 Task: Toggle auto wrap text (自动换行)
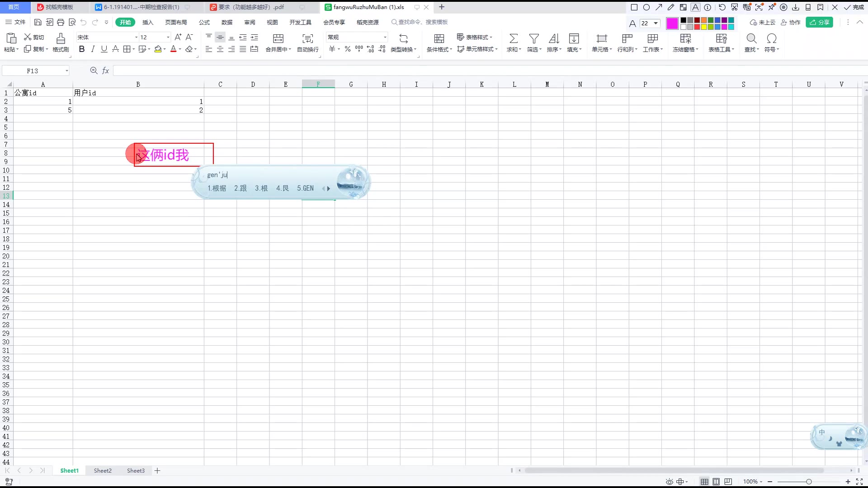307,38
